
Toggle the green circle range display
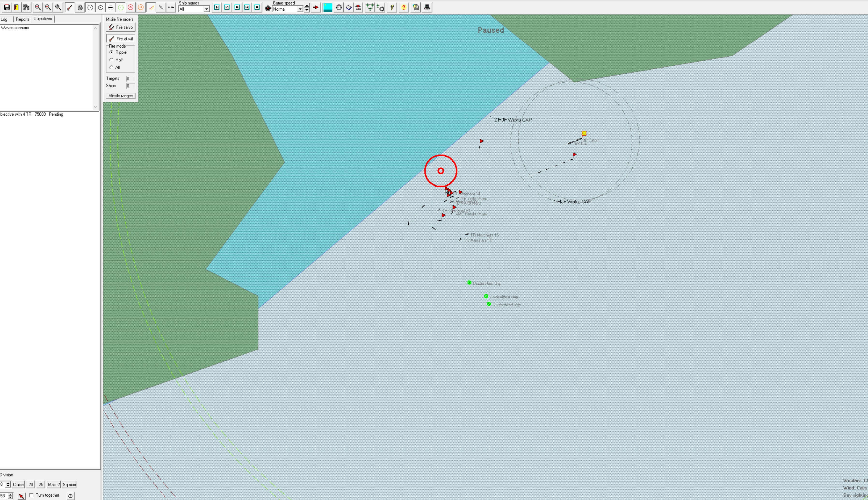pos(121,7)
